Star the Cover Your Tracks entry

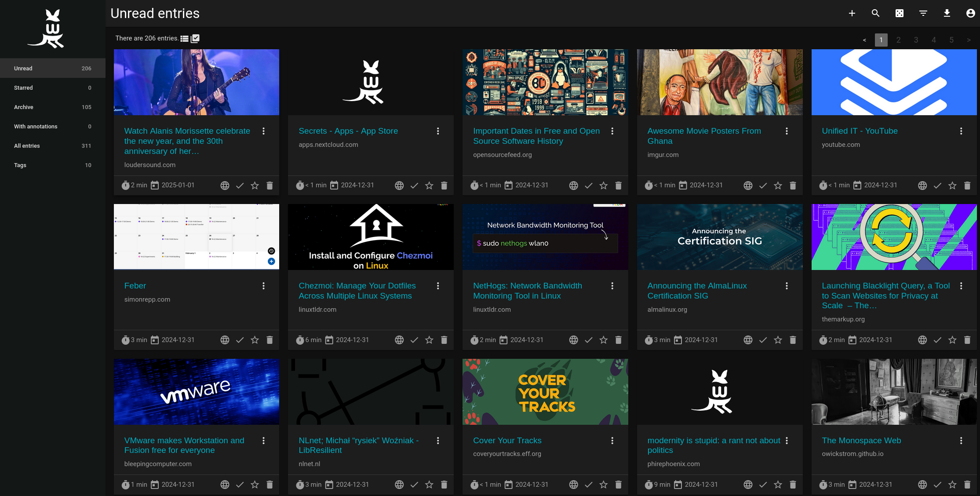click(x=603, y=485)
